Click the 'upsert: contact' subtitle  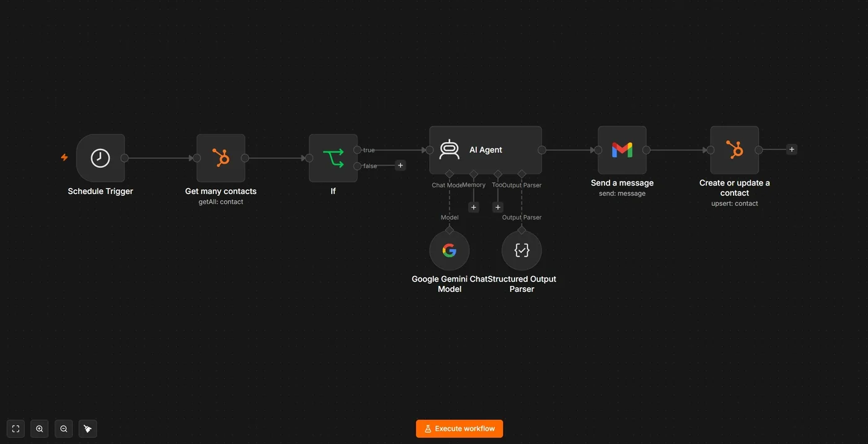tap(735, 203)
